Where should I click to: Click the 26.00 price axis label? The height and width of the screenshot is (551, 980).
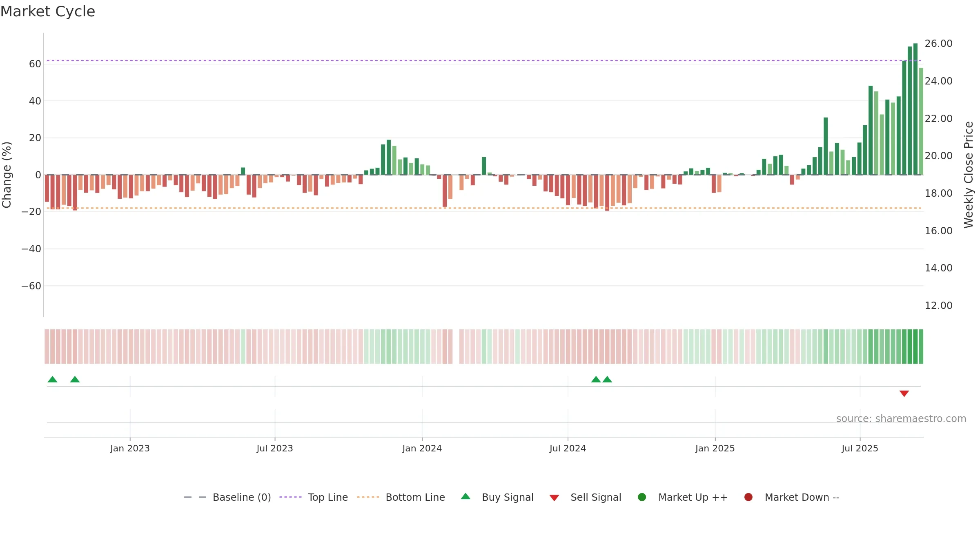(x=938, y=44)
